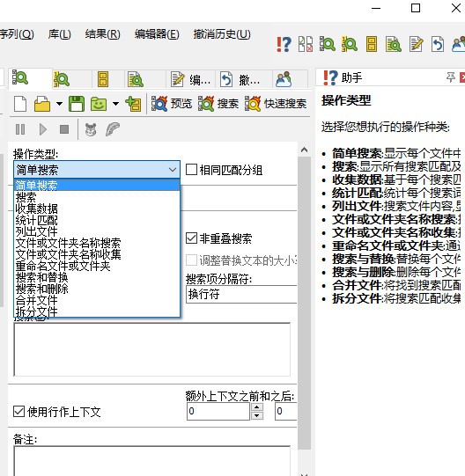Uncheck the 使用行作上下文 checkbox
The image size is (465, 476).
18,412
